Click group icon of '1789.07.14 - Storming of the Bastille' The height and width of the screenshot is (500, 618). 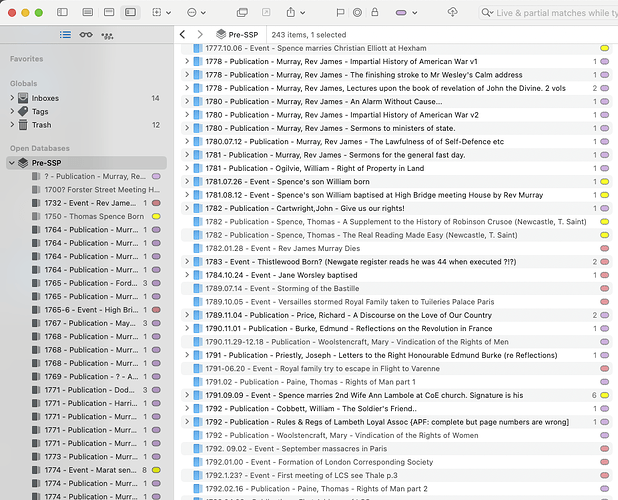(197, 288)
